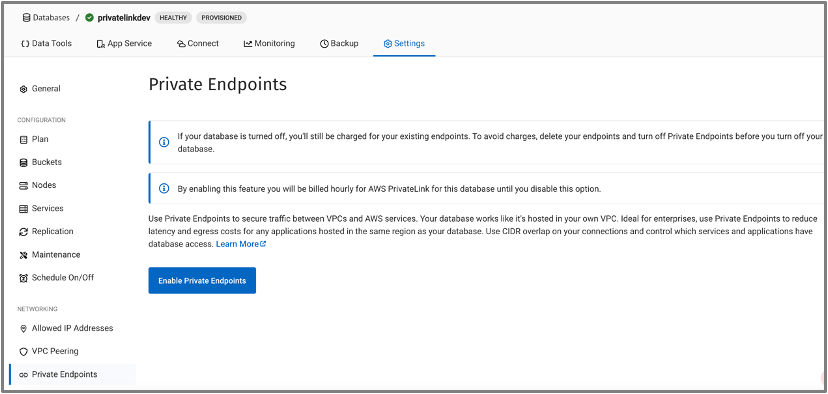The width and height of the screenshot is (828, 394).
Task: Click the CONFIGURATION section label
Action: point(42,120)
